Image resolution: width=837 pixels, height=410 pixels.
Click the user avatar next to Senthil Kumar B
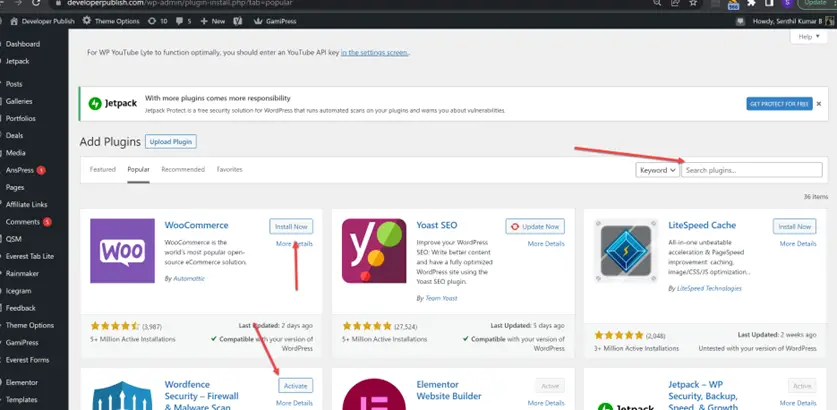(830, 21)
